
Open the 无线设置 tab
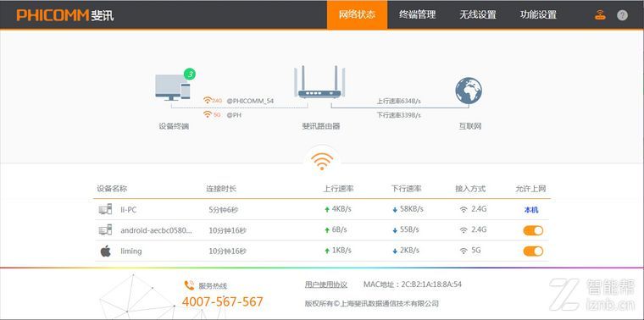(x=478, y=14)
